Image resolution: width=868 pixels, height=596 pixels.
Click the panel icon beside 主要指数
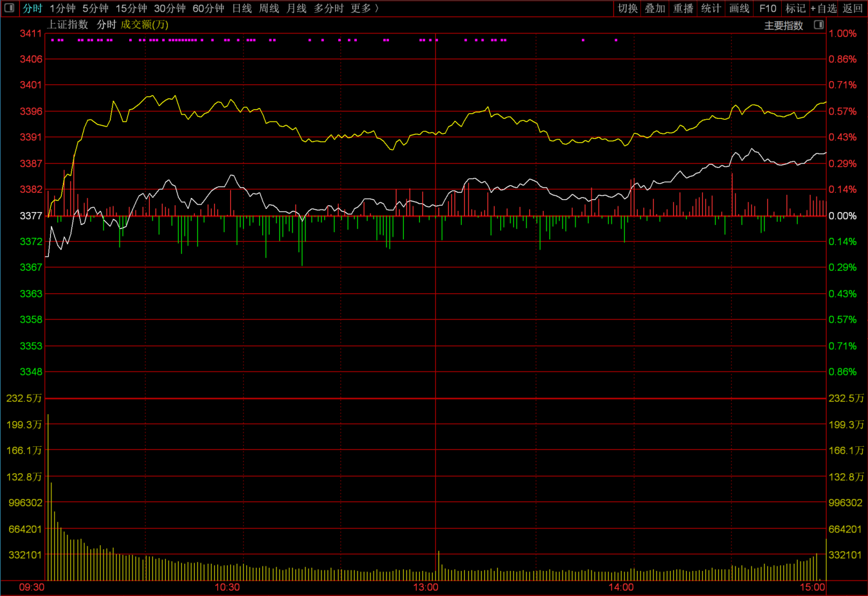point(818,25)
